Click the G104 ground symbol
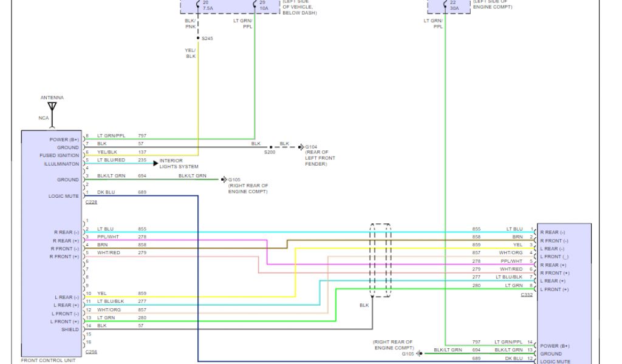This screenshot has width=622, height=364. [301, 147]
